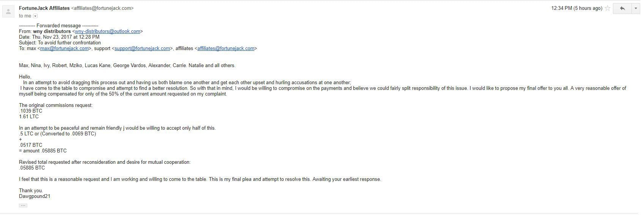This screenshot has width=644, height=215.
Task: Click the 'to me' recipient text
Action: 25,16
